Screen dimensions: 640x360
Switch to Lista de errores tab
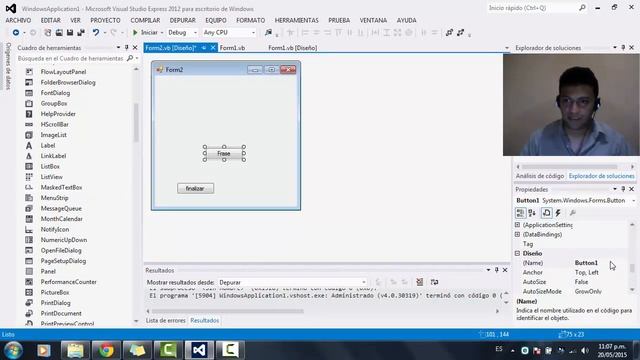[165, 320]
